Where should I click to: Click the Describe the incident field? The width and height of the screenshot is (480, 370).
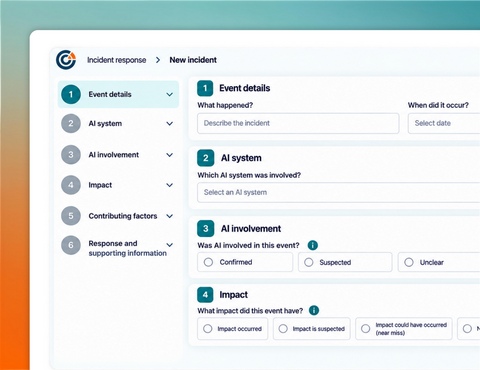[x=298, y=123]
